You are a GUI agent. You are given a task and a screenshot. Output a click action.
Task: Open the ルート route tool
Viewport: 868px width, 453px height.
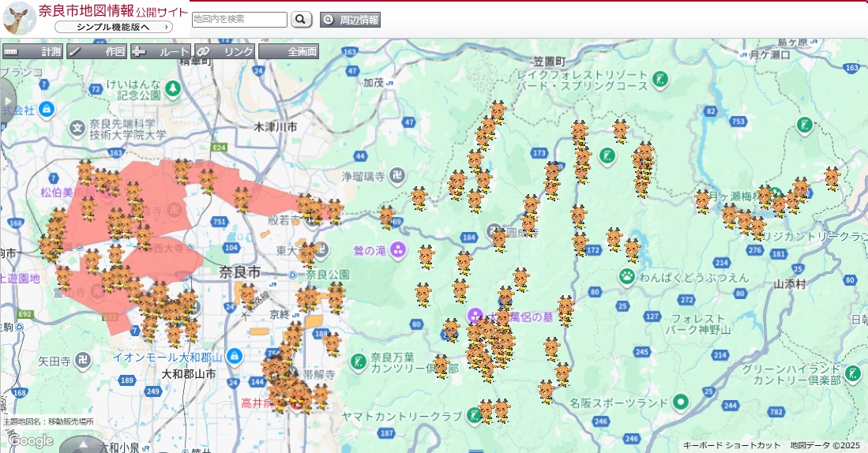[160, 51]
